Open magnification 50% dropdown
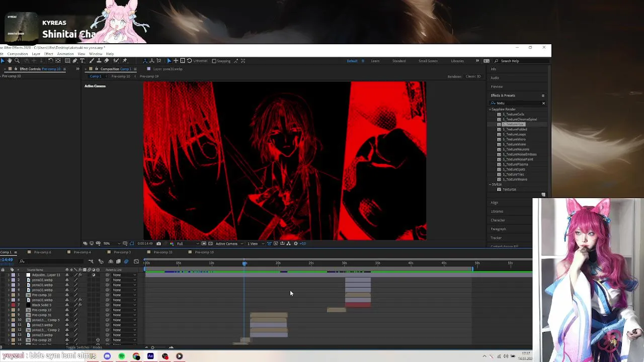This screenshot has width=644, height=362. click(x=111, y=244)
